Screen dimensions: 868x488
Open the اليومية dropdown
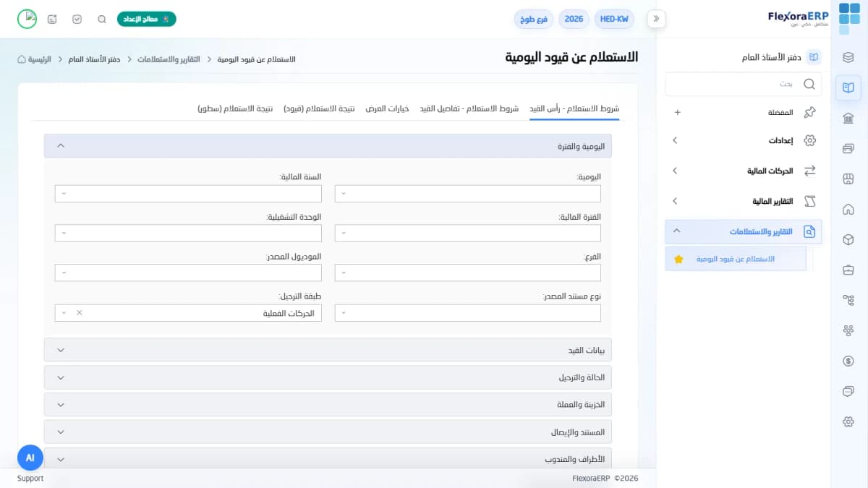467,194
